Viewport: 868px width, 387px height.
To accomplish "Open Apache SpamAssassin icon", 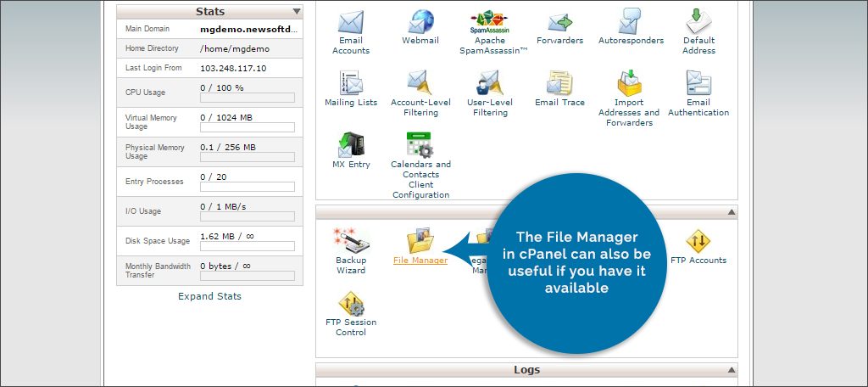I will [490, 23].
